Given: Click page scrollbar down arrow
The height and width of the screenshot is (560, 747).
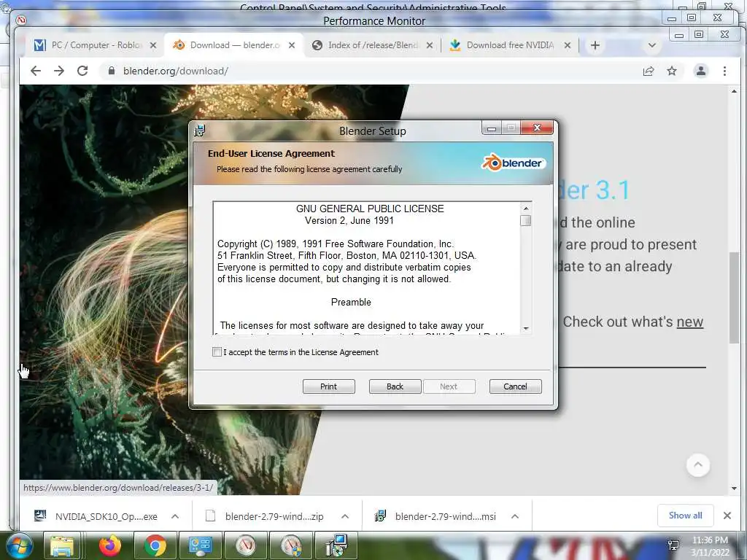Looking at the screenshot, I should click(x=734, y=489).
